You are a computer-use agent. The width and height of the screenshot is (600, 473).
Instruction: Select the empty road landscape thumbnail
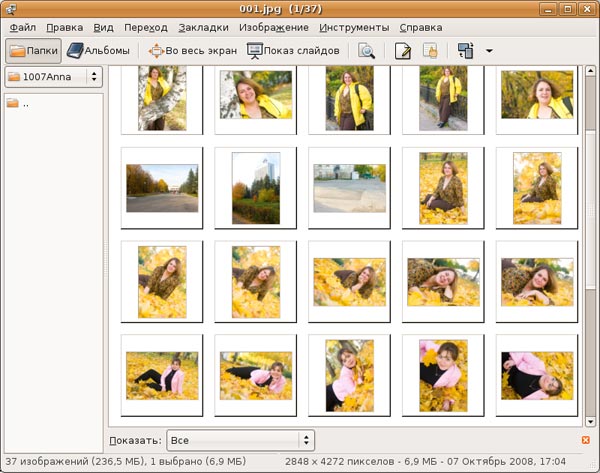pos(162,188)
